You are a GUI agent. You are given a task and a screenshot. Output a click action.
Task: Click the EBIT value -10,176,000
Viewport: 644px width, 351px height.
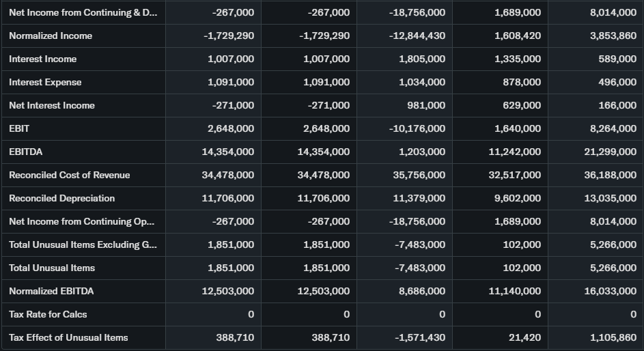(417, 128)
